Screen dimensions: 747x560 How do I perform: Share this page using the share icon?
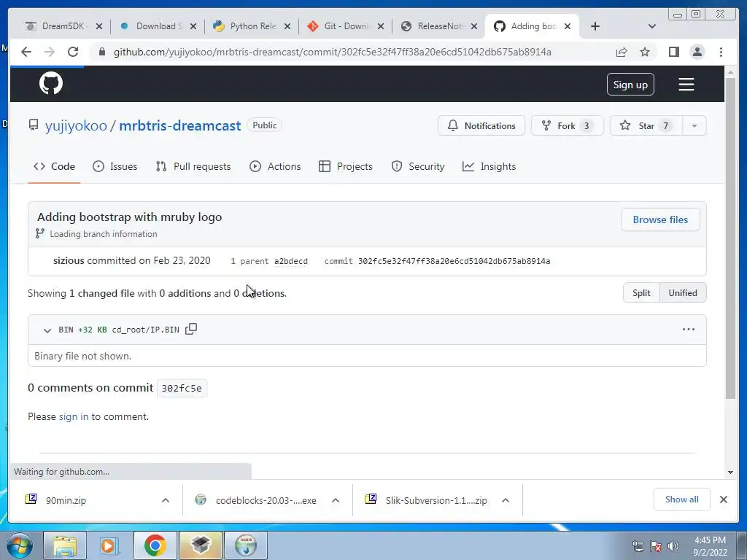pos(622,52)
